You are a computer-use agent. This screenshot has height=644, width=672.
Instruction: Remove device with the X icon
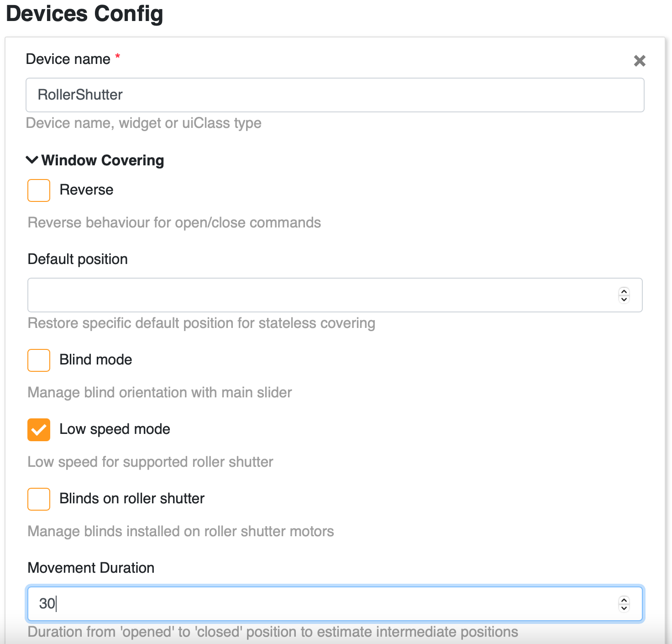point(639,61)
